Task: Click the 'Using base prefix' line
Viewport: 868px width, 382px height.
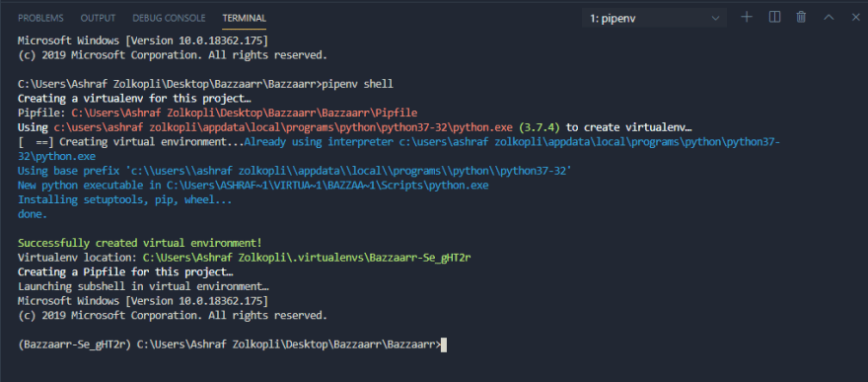Action: click(x=293, y=171)
